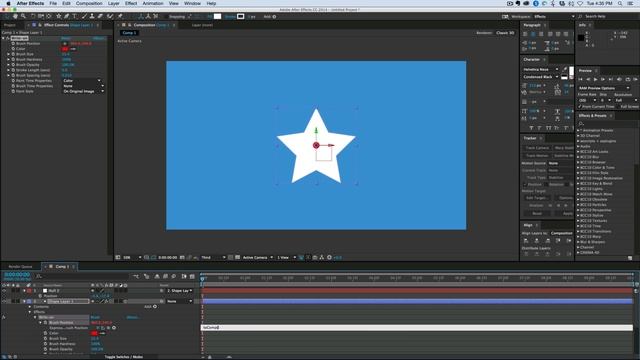This screenshot has height=360, width=640.
Task: Click the Stroke color swatch in toolbar
Action: (x=241, y=16)
